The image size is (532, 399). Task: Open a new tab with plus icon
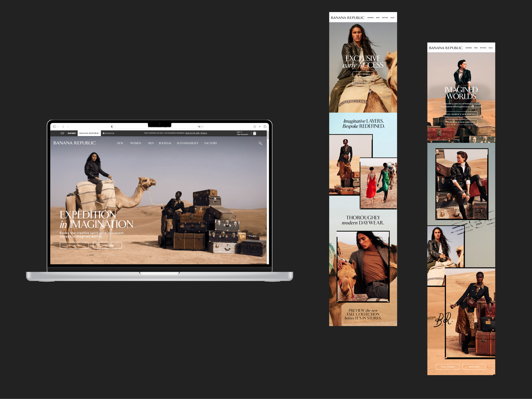(260, 126)
